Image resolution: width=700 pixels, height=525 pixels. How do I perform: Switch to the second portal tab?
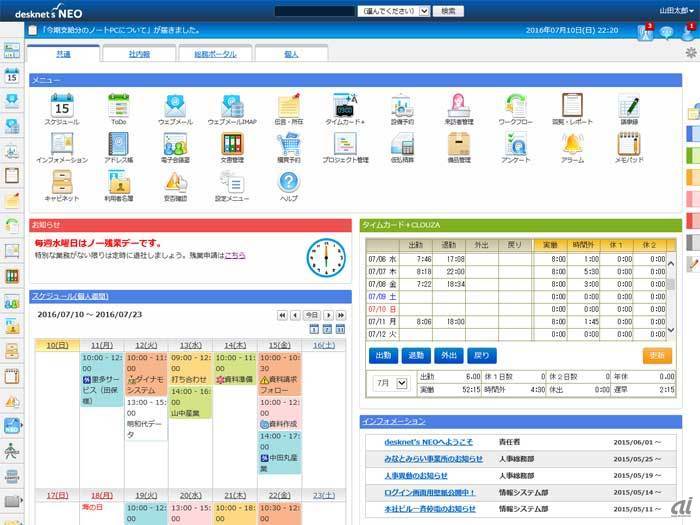tap(139, 54)
